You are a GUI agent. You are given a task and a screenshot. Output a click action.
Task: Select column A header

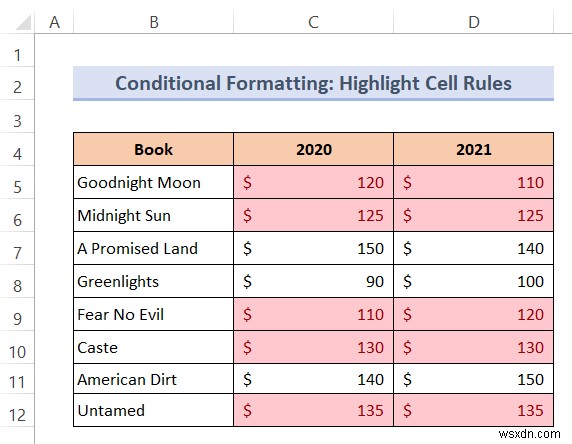coord(54,22)
